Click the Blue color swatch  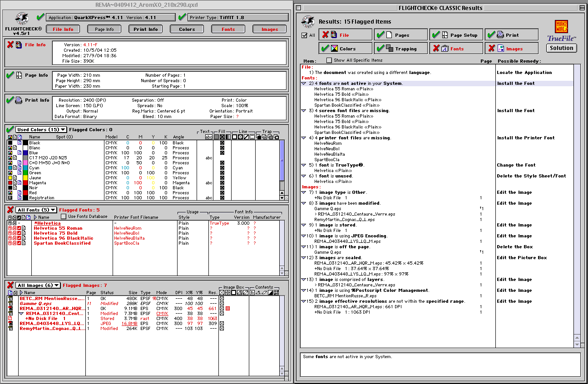[25, 153]
